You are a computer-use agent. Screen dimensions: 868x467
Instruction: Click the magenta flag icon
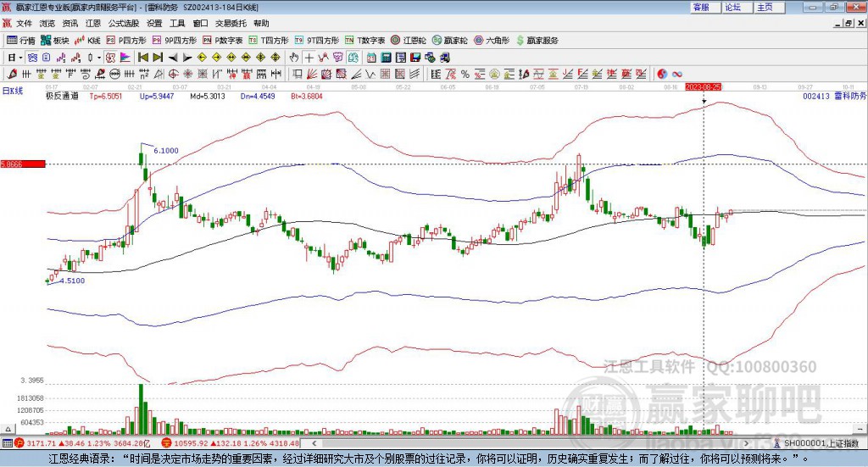point(125,58)
